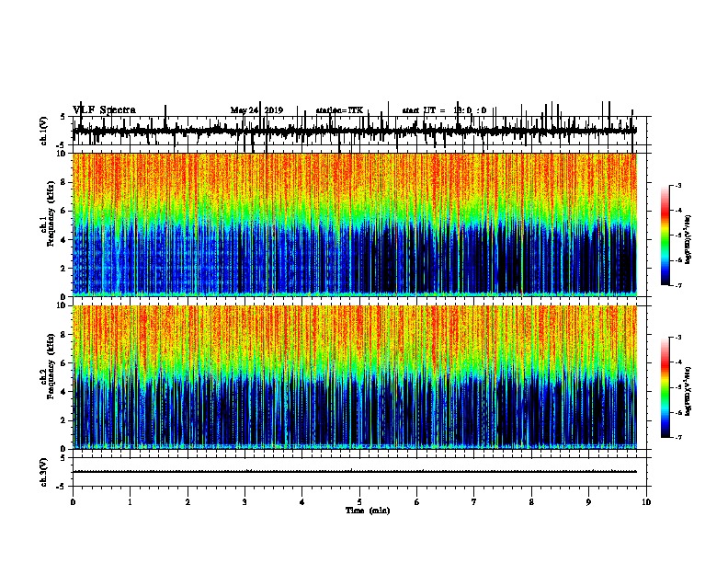Click the "2" tick on the time axis
The height and width of the screenshot is (563, 728).
click(188, 502)
